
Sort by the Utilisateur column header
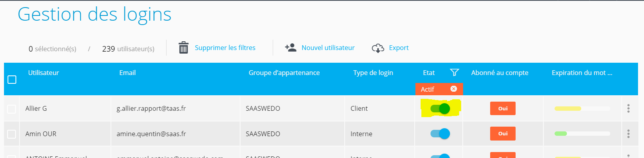coord(43,73)
